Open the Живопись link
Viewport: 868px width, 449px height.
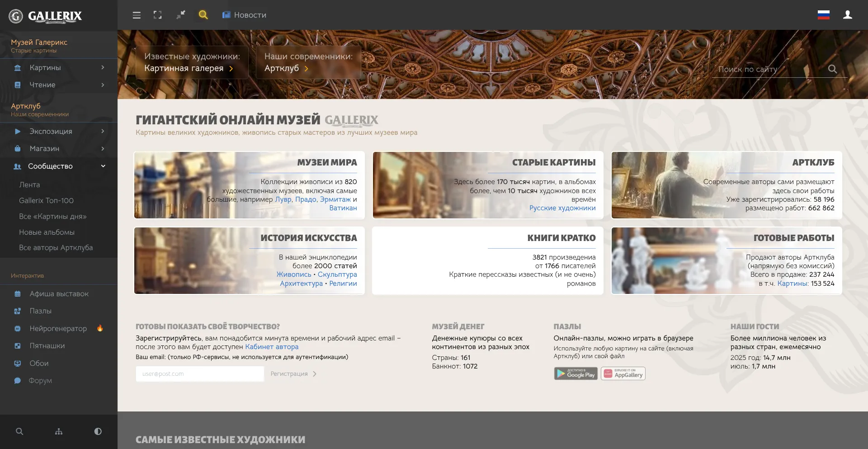click(294, 274)
